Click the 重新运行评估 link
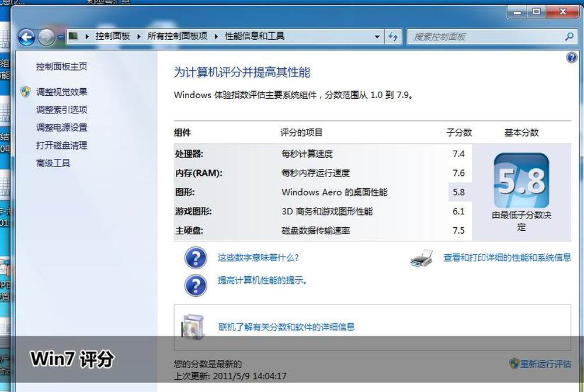The image size is (584, 392). [x=545, y=364]
